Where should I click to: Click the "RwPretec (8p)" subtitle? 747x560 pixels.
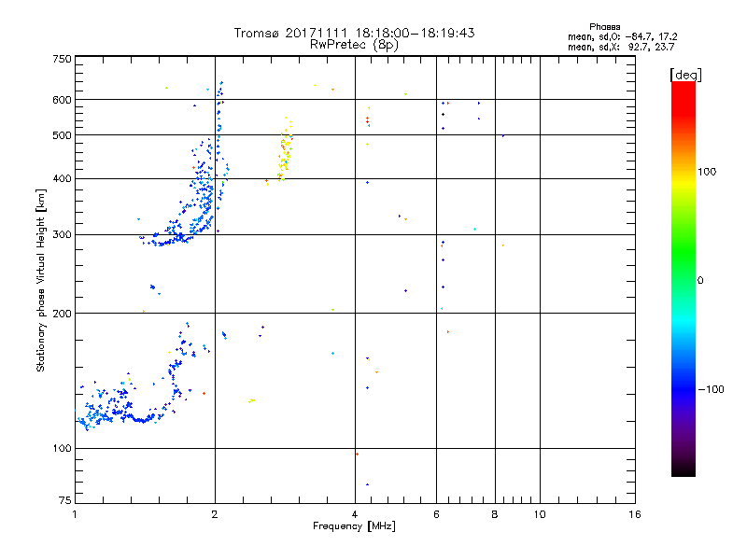click(x=354, y=45)
